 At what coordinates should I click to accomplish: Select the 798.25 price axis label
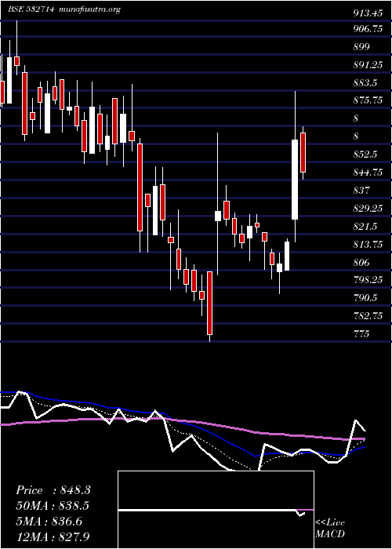[x=367, y=280]
